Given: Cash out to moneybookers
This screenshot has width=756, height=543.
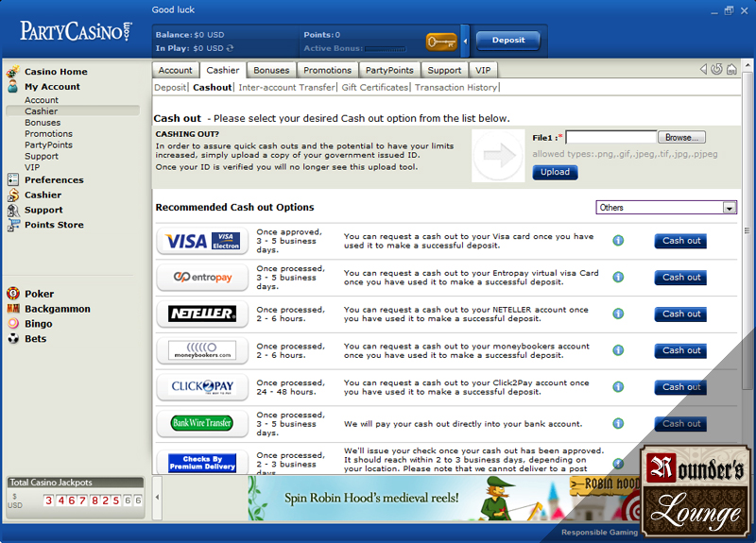Looking at the screenshot, I should [x=680, y=350].
